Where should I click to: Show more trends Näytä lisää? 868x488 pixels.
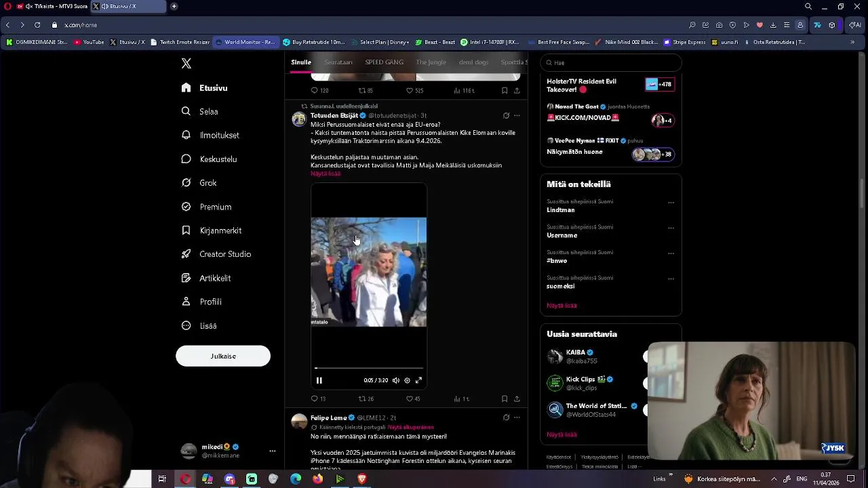tap(561, 306)
